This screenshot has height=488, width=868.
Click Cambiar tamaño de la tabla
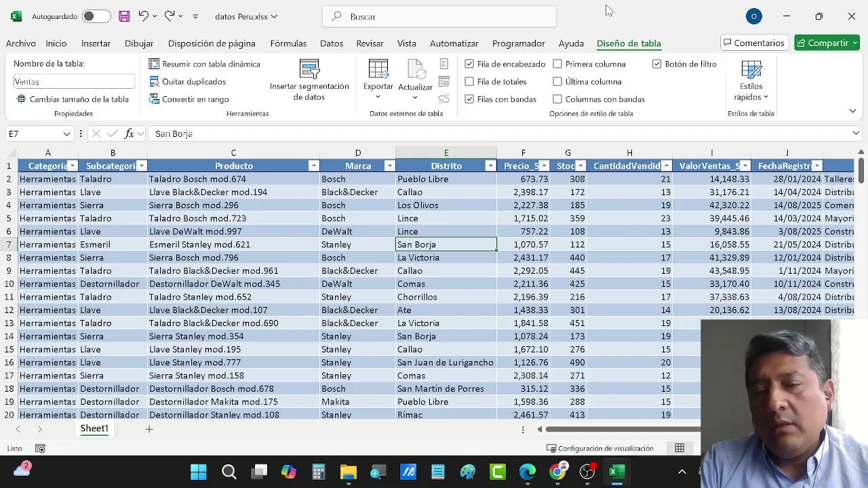point(73,99)
